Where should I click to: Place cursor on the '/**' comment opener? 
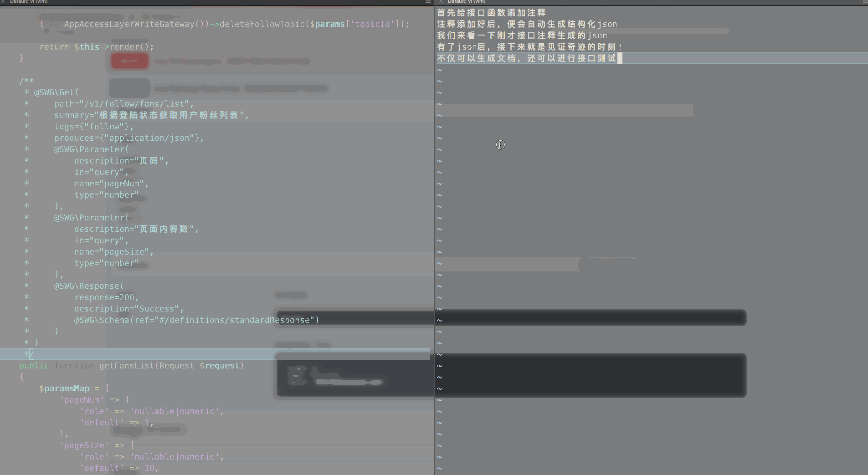(x=26, y=81)
